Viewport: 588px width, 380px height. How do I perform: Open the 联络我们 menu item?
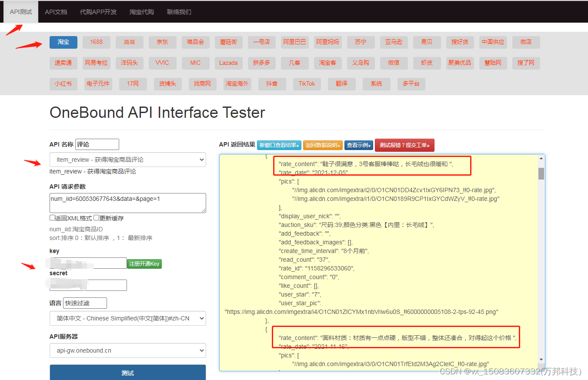179,12
